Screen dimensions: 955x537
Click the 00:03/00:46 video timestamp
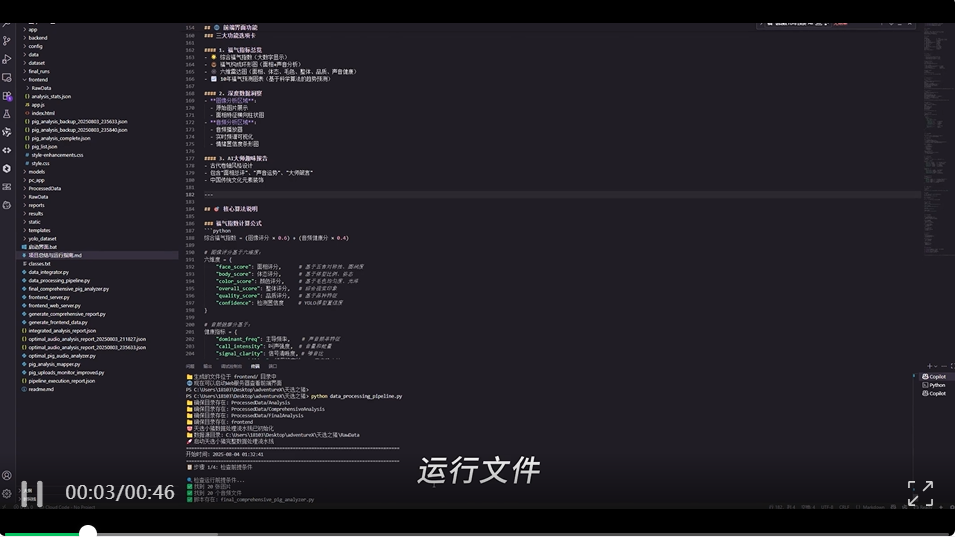(x=120, y=492)
